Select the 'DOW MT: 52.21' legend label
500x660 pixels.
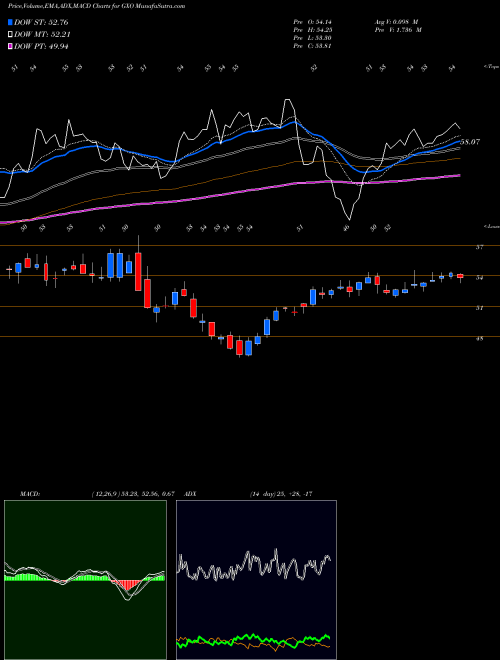point(42,35)
